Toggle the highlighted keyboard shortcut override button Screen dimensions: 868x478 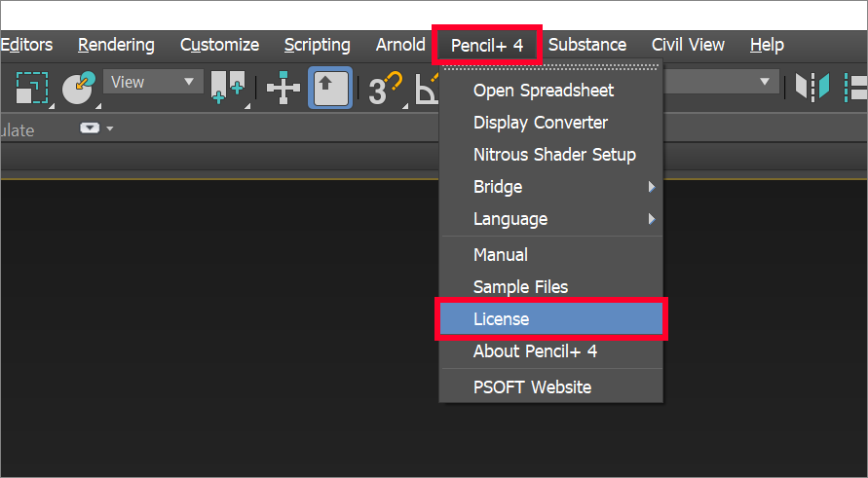point(330,88)
